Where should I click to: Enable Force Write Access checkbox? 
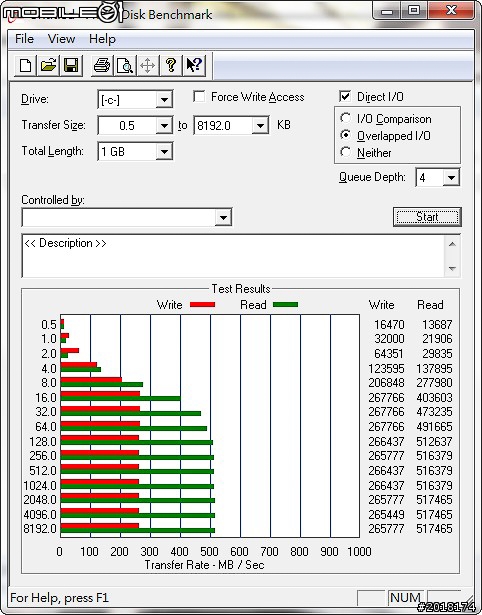click(x=199, y=96)
